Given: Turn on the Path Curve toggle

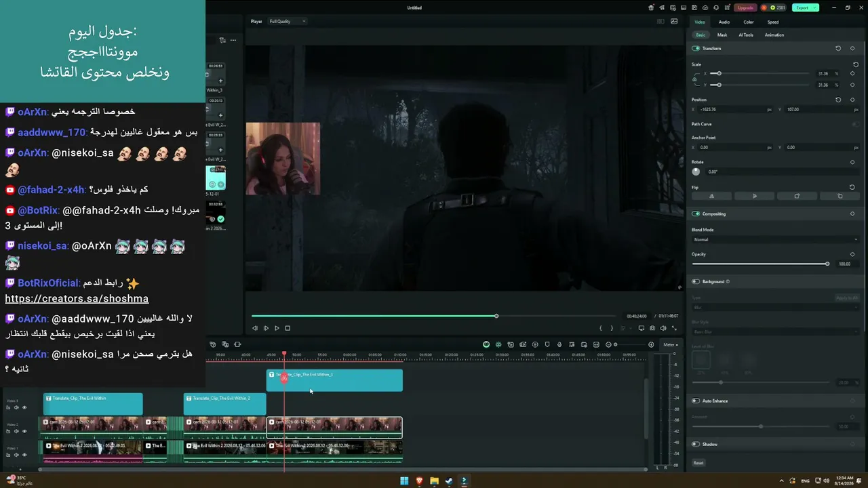Looking at the screenshot, I should tap(855, 124).
